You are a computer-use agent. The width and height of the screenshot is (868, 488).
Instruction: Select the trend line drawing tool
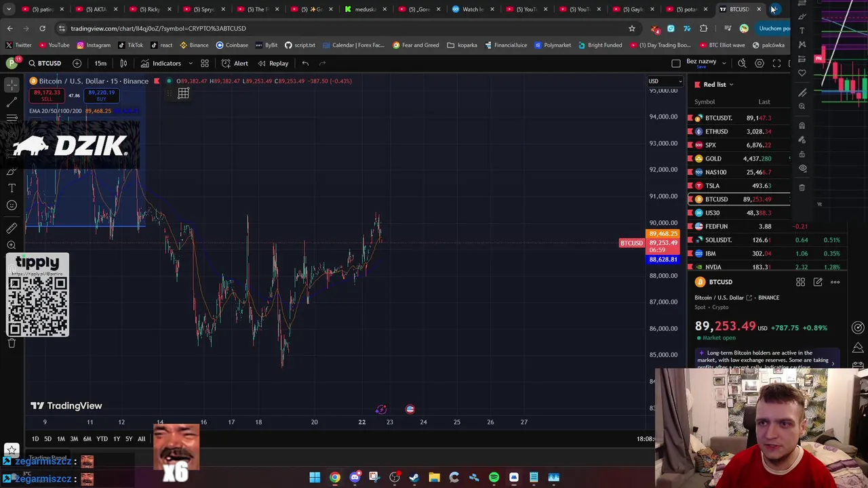pyautogui.click(x=12, y=102)
